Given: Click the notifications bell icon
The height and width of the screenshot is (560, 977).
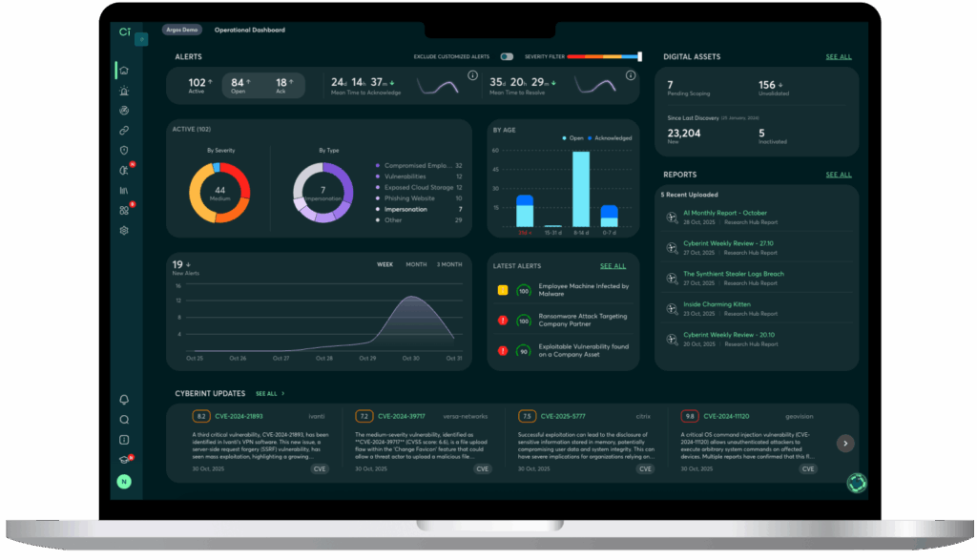Looking at the screenshot, I should (124, 400).
